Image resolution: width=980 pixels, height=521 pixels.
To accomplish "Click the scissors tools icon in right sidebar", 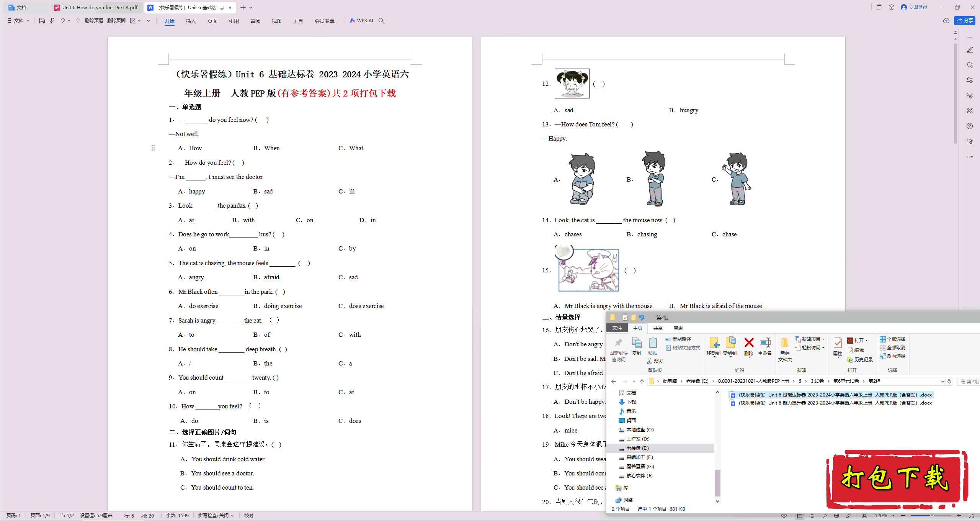I will (x=970, y=111).
